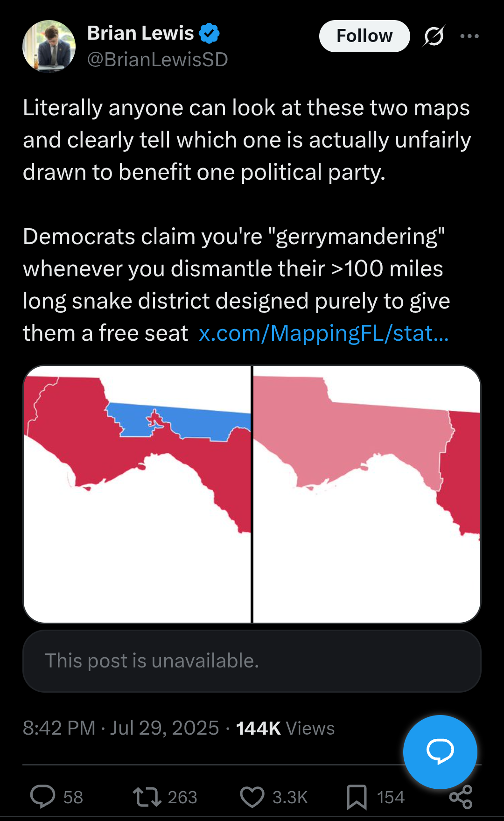Click the blue verified badge
The image size is (504, 821).
point(209,33)
